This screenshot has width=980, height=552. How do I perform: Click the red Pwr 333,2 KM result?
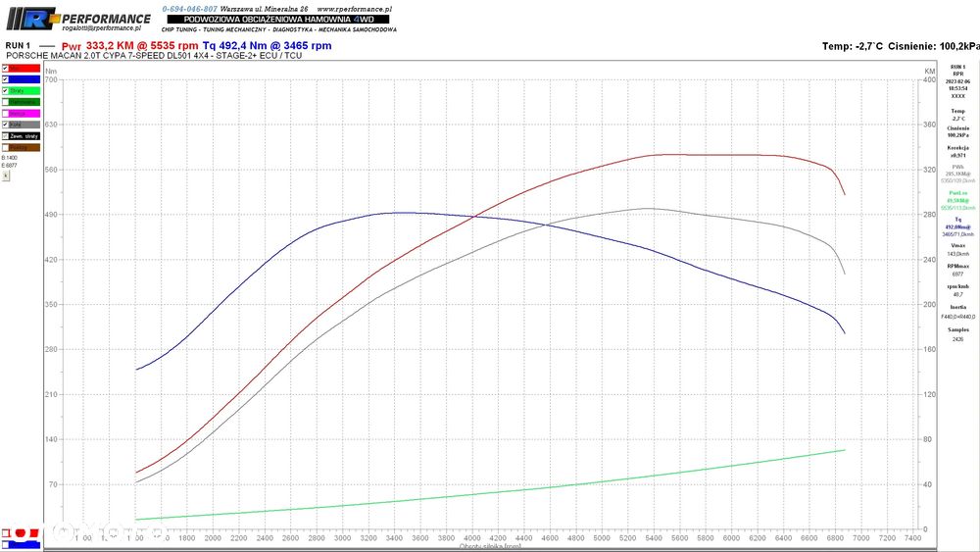click(x=130, y=46)
